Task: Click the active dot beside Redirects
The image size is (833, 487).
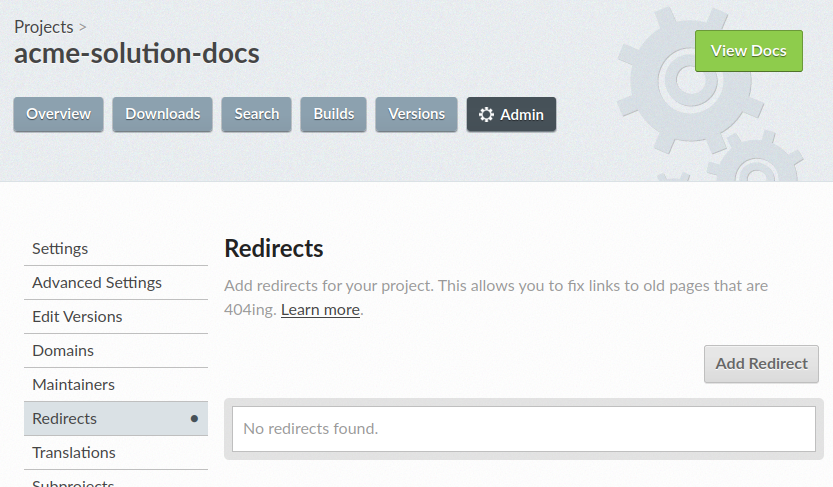Action: [x=194, y=419]
